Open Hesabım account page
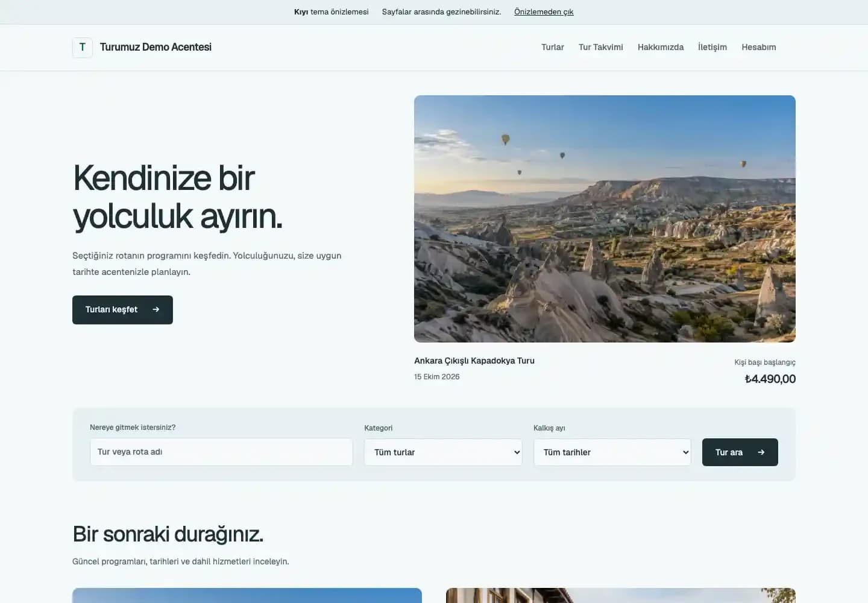868x603 pixels. tap(758, 47)
